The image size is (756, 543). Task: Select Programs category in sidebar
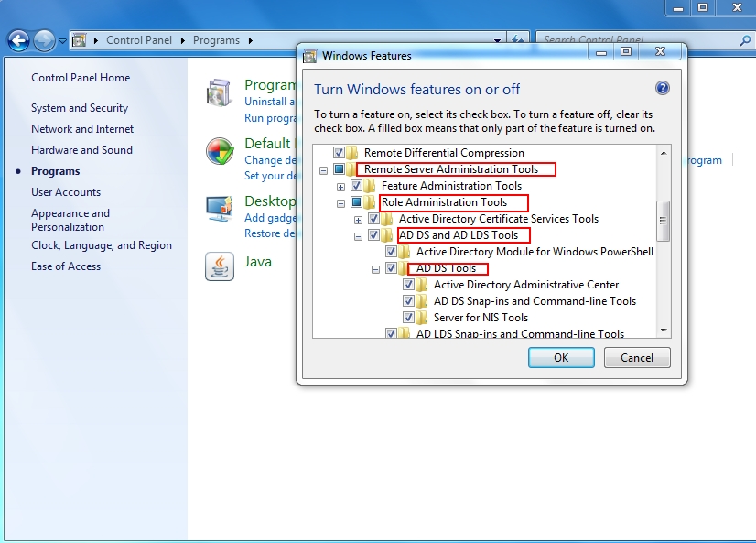coord(56,171)
